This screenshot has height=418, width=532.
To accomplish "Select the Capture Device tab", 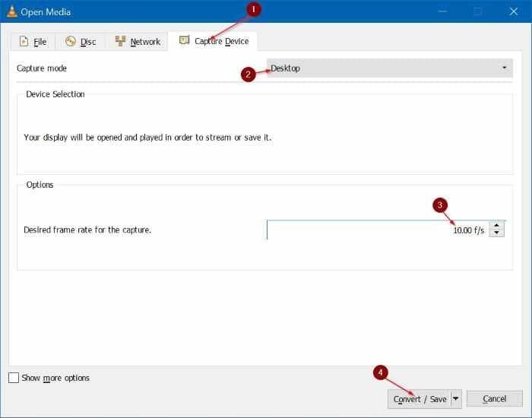I will (214, 41).
